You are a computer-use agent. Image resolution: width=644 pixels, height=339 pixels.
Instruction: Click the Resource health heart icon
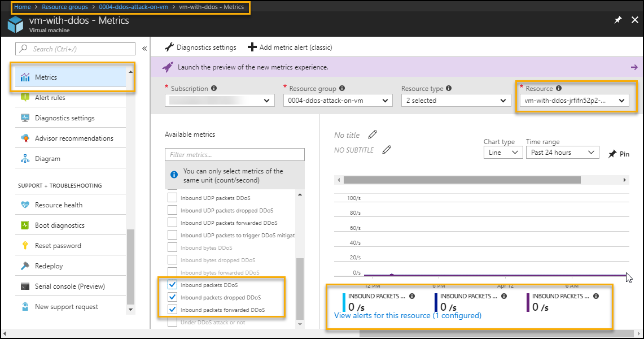point(25,205)
